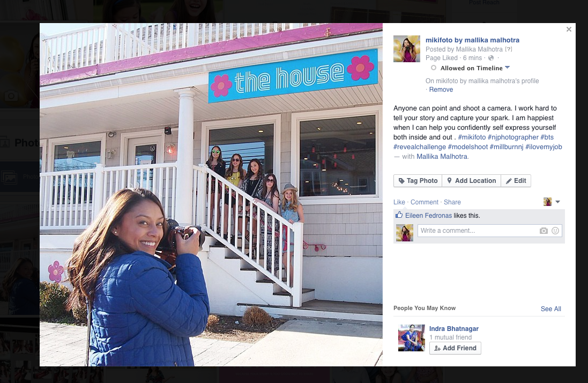Click the camera icon in comment box

pos(544,231)
